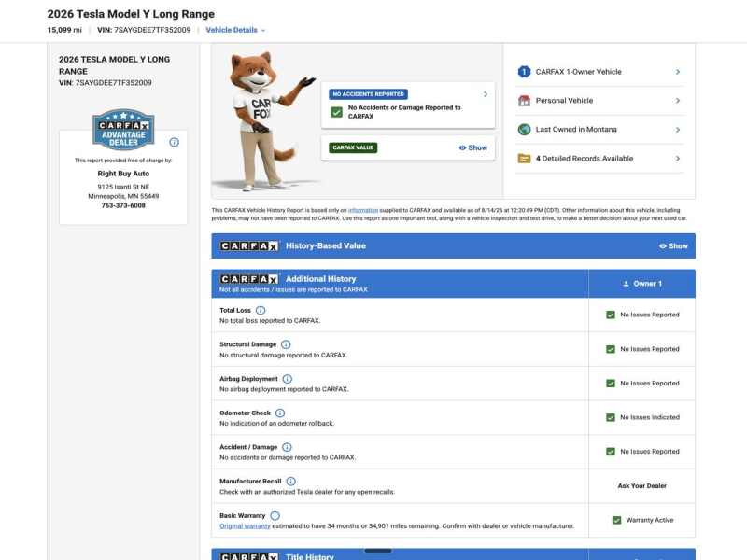The height and width of the screenshot is (560, 747).
Task: Click Total Loss No Issues checkmark
Action: click(x=611, y=315)
